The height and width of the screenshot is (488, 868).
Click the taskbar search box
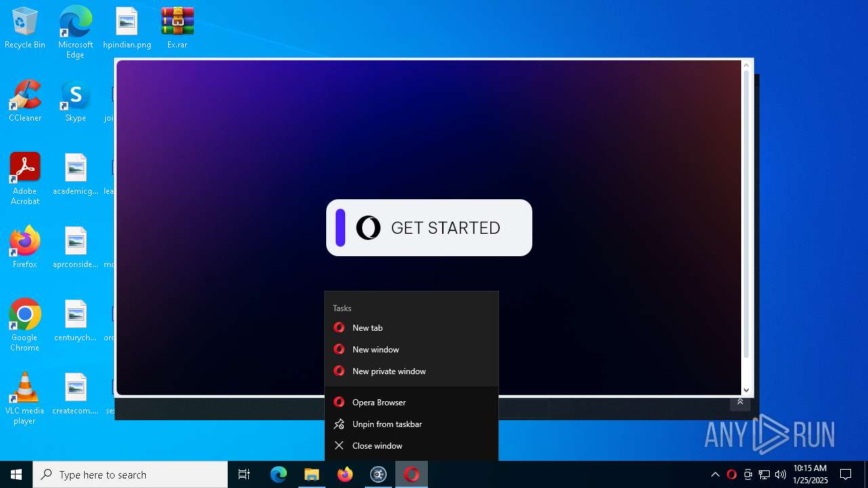pos(130,474)
